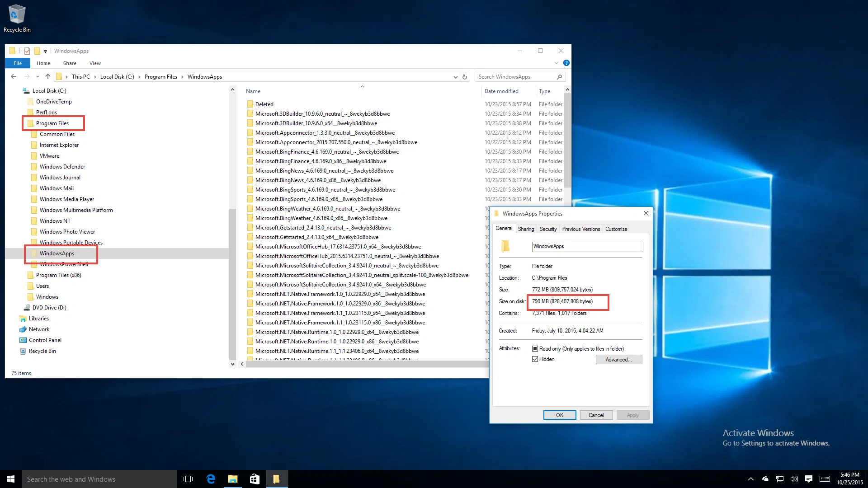Open Advanced attributes button

tap(618, 360)
